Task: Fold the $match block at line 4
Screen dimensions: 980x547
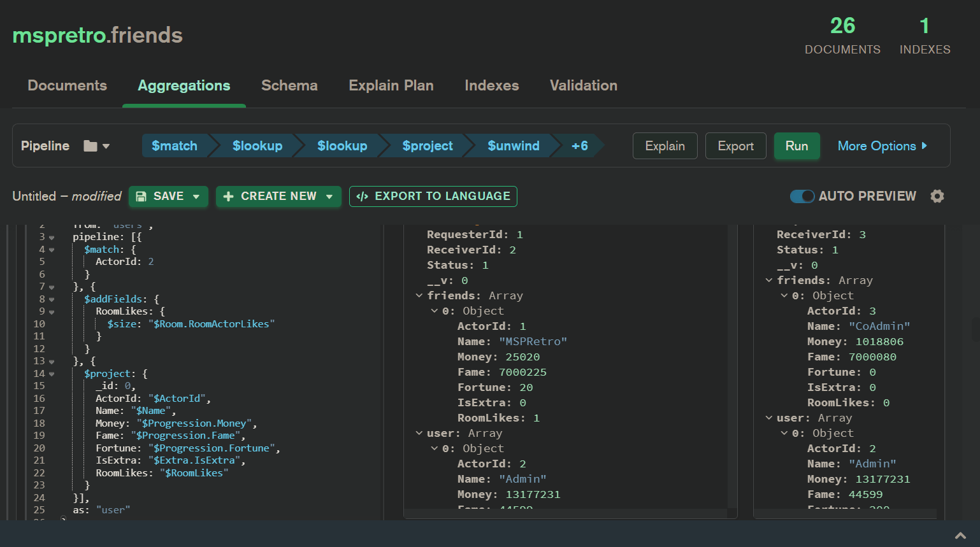Action: point(52,250)
